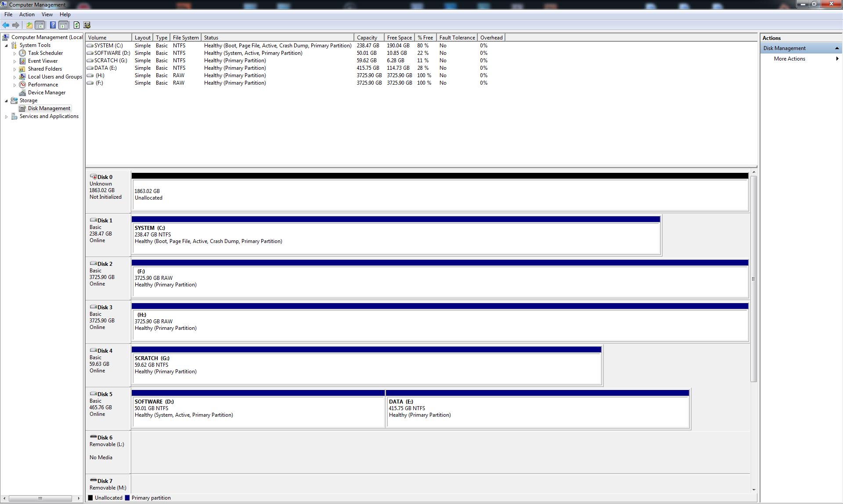Toggle Show/Hide Console Tree toolbar button
The image size is (843, 504).
pyautogui.click(x=40, y=25)
